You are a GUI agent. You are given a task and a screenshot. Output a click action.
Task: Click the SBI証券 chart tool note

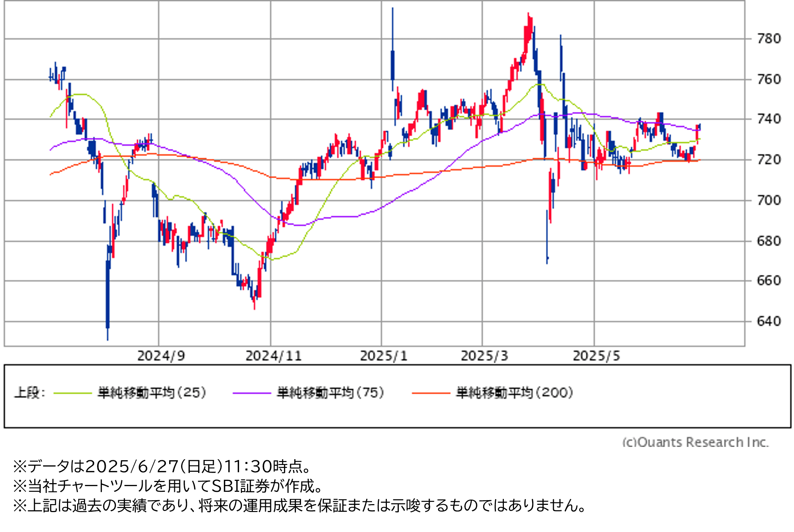pos(168,486)
